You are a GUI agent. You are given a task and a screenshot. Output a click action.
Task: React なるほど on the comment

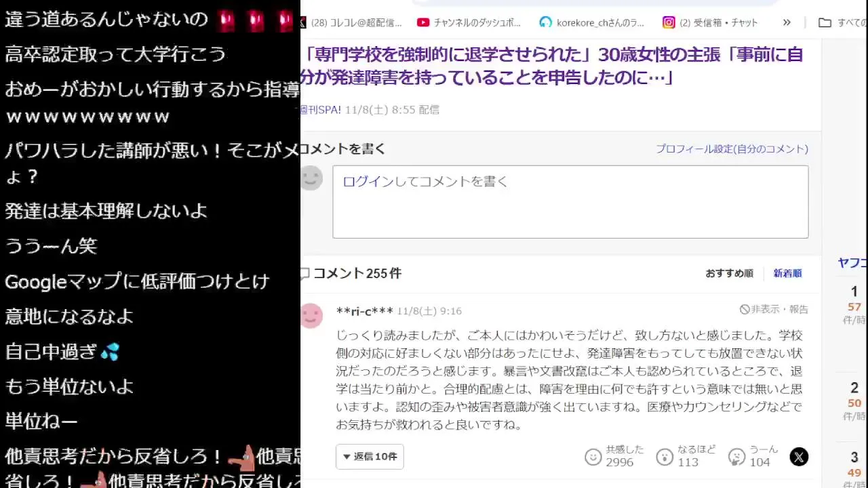click(665, 457)
